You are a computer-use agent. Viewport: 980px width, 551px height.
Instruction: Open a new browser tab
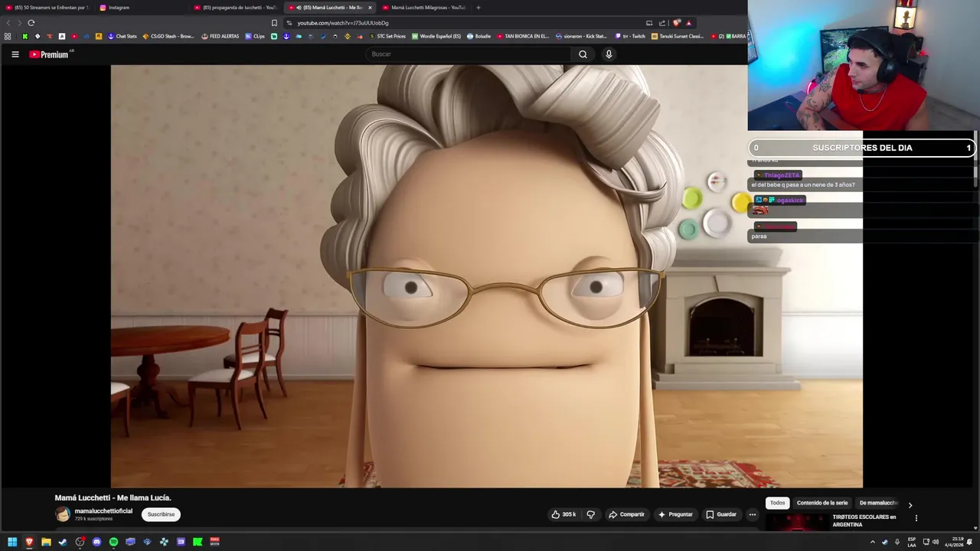coord(479,8)
